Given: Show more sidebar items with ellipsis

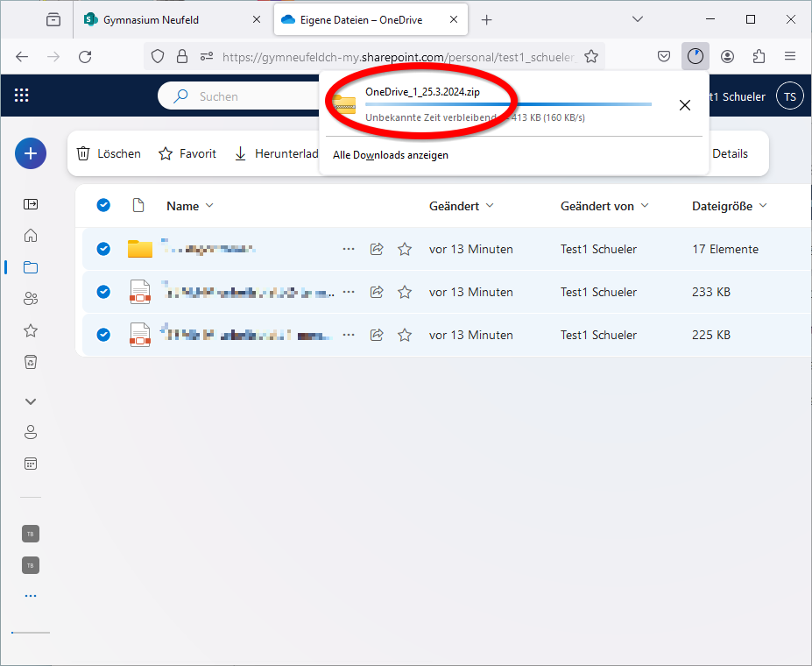Looking at the screenshot, I should point(31,596).
